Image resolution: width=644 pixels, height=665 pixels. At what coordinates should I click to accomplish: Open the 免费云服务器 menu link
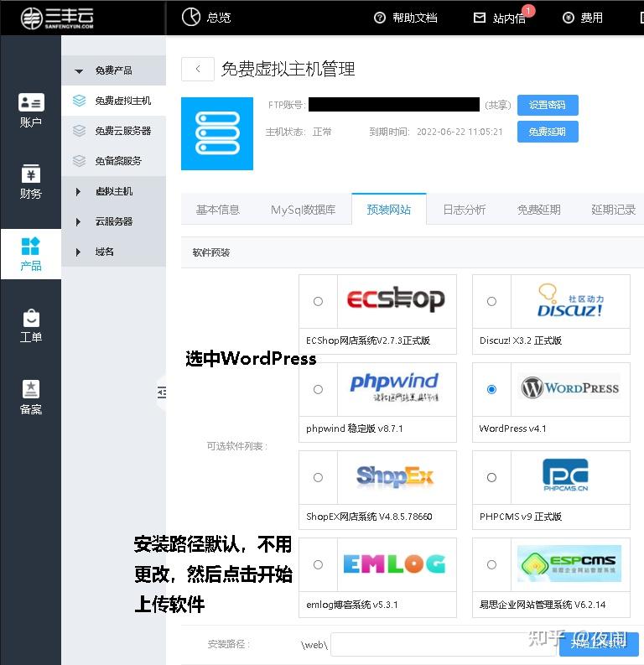tap(123, 131)
